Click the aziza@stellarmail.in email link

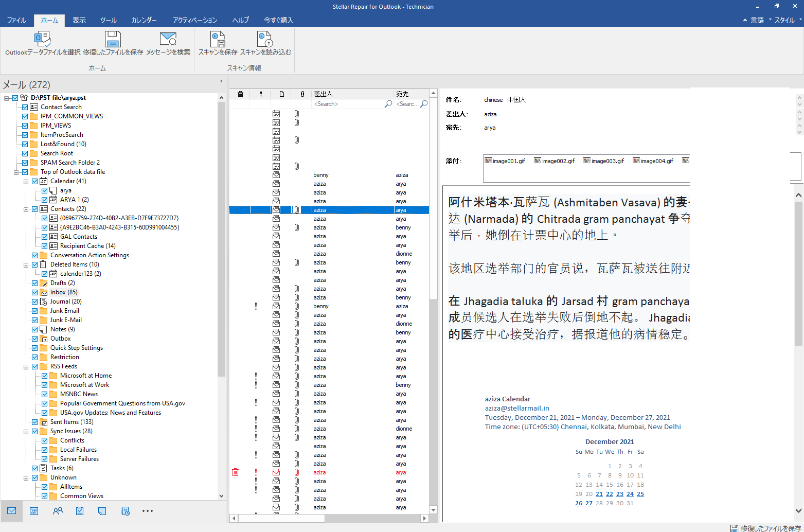pos(517,408)
